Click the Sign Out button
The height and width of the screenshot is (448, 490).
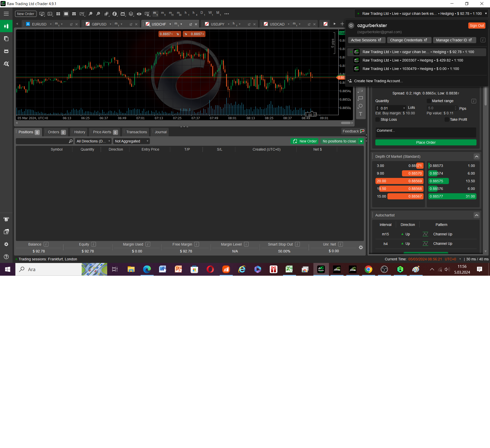(476, 26)
